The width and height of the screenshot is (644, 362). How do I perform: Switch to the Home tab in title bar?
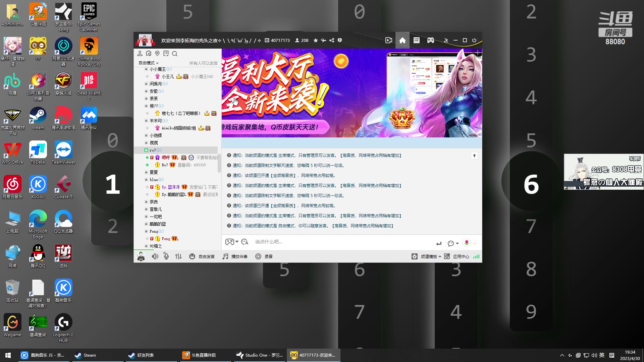tap(402, 40)
